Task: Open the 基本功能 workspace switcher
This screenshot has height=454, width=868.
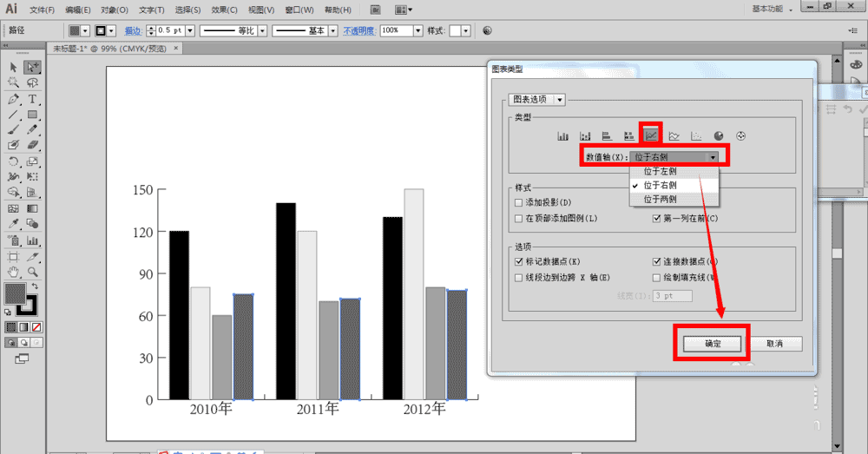Action: pos(772,9)
